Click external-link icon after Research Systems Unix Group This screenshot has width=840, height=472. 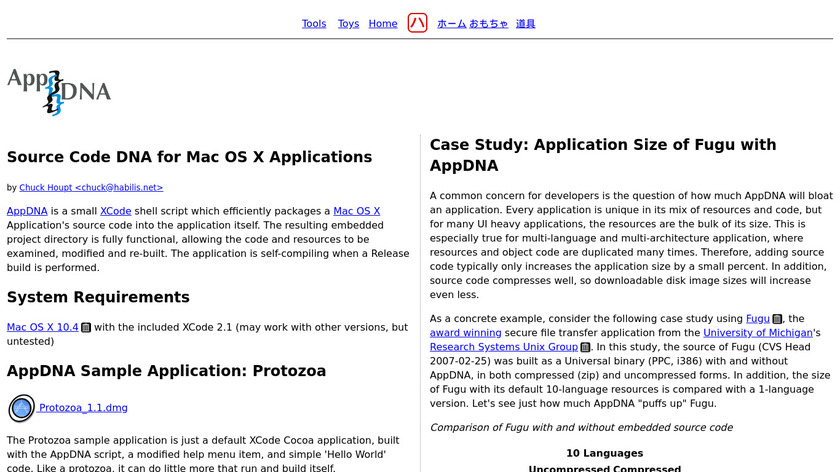pyautogui.click(x=586, y=347)
